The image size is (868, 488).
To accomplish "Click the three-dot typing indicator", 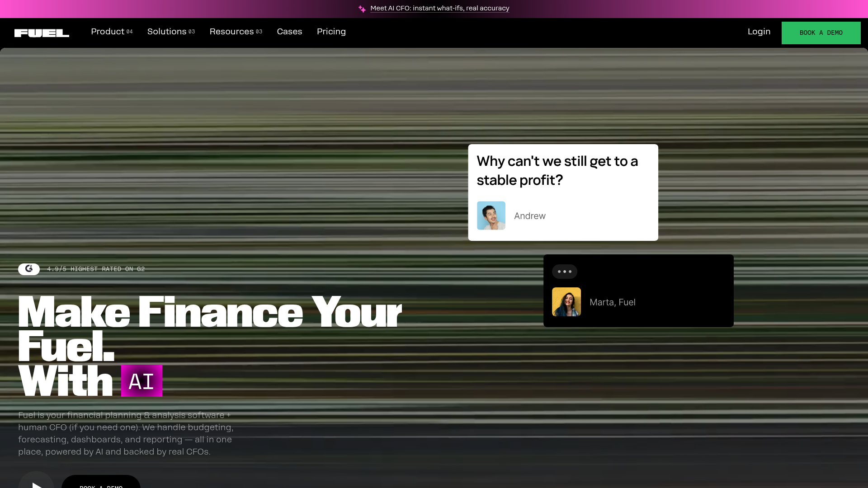I will pos(564,272).
